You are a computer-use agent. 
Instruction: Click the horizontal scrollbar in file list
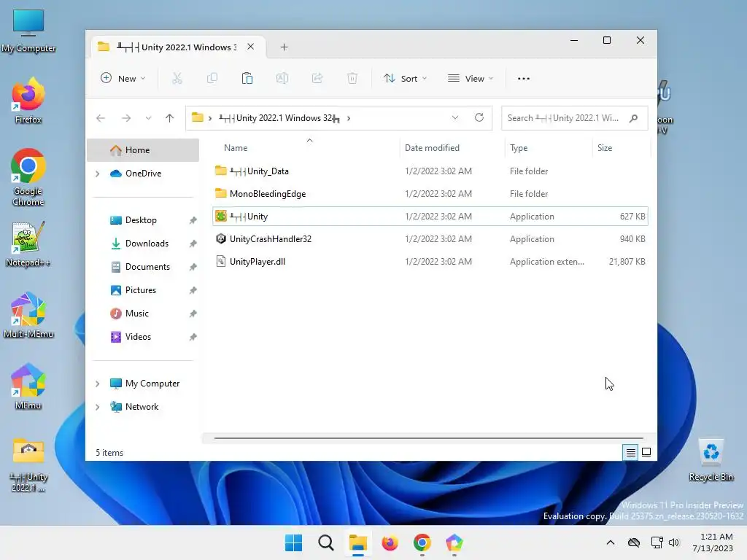click(429, 437)
